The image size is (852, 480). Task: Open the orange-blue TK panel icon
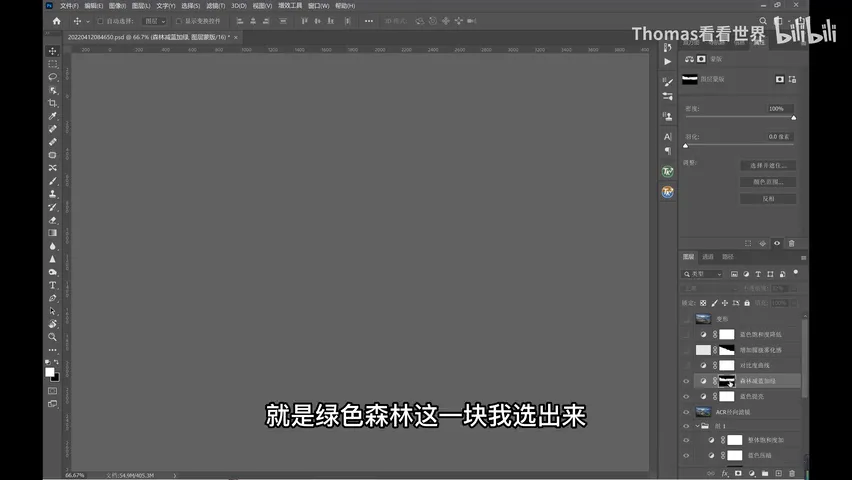(668, 192)
